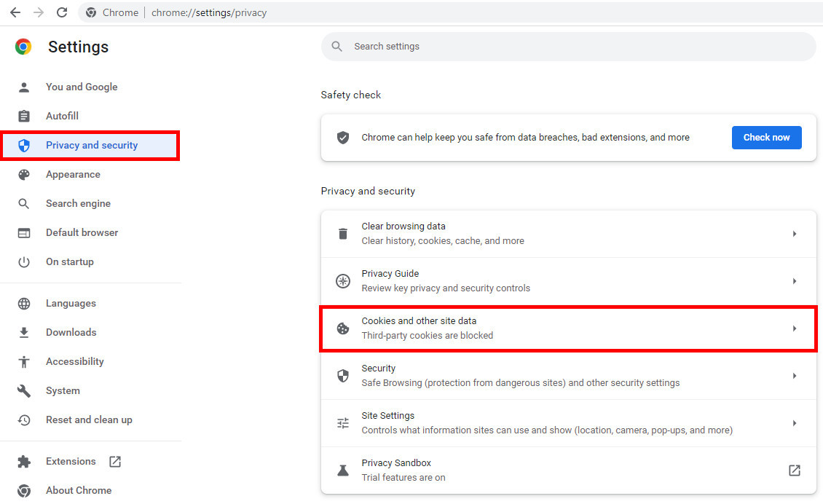Click Trial features are on text

click(x=403, y=478)
